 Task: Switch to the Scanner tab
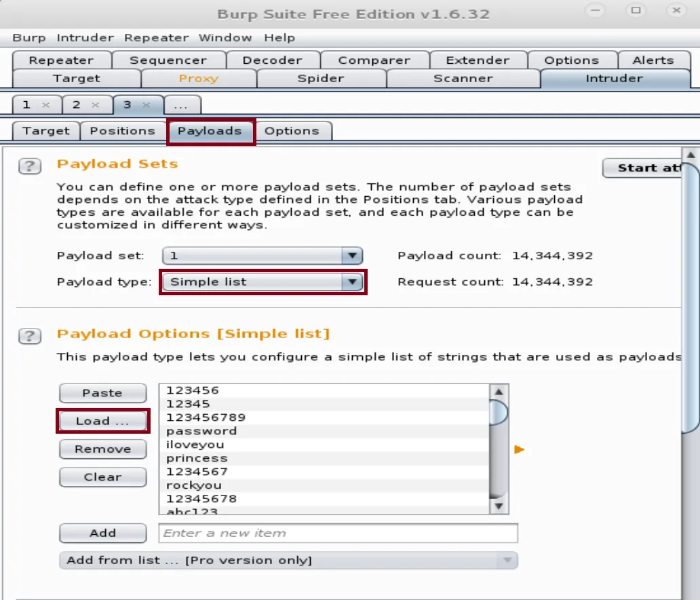pyautogui.click(x=463, y=79)
